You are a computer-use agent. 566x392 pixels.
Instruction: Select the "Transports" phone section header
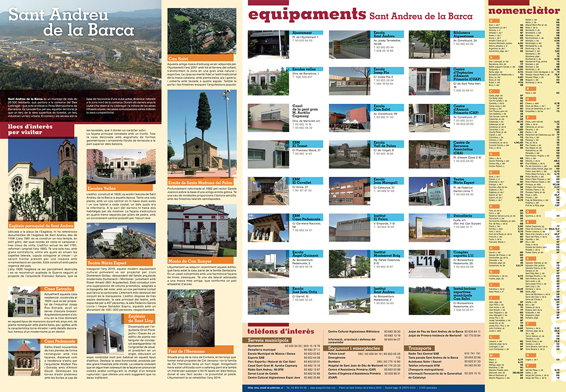[x=421, y=348]
